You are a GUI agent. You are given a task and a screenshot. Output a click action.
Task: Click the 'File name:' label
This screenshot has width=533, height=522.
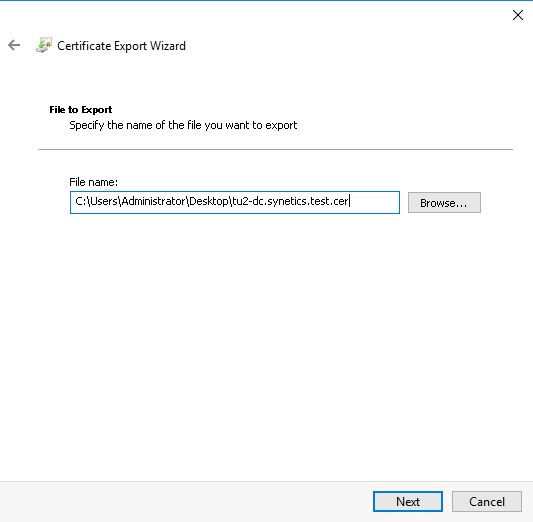[93, 182]
